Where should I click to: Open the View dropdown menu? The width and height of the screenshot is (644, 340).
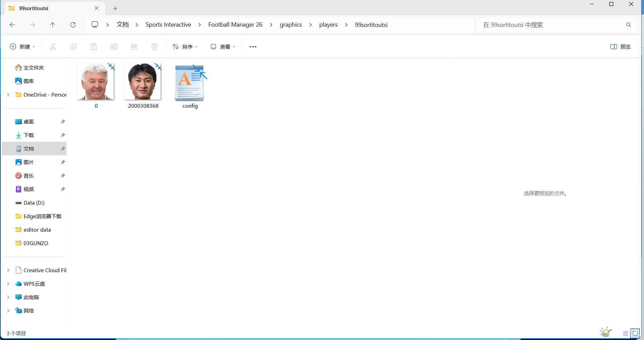223,47
